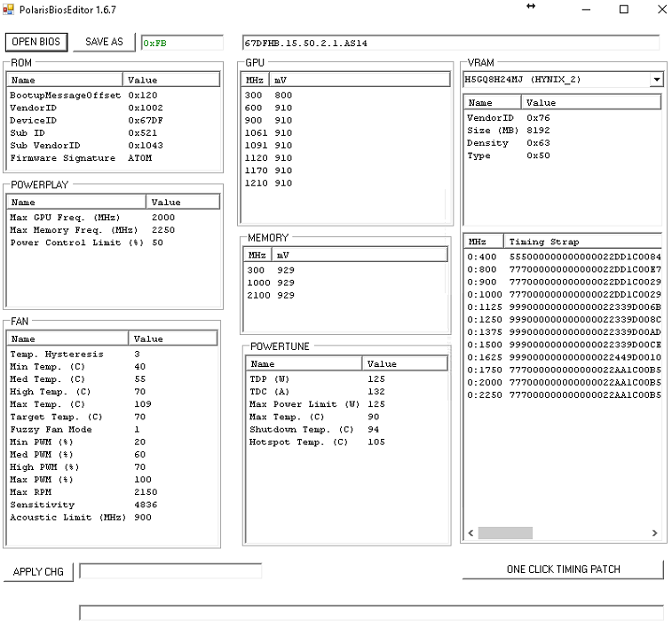Select the 1210 MHz GPU row
This screenshot has width=672, height=629.
point(268,183)
